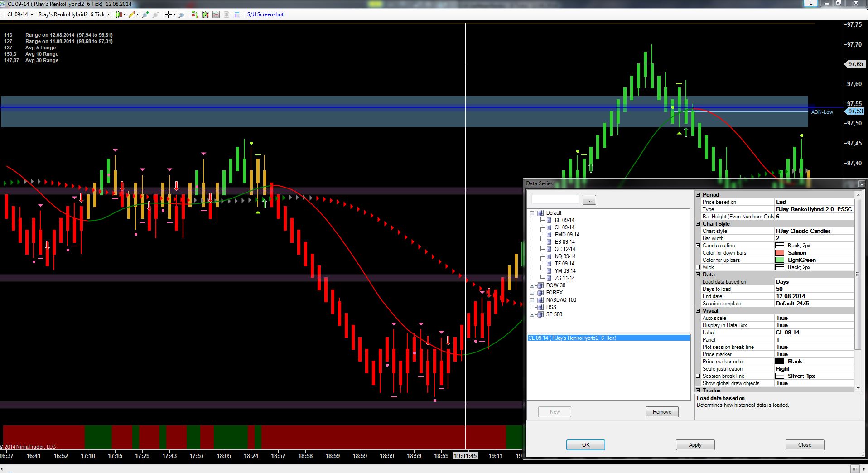Viewport: 868px width, 473px height.
Task: Collapse the Period property section
Action: (x=698, y=195)
